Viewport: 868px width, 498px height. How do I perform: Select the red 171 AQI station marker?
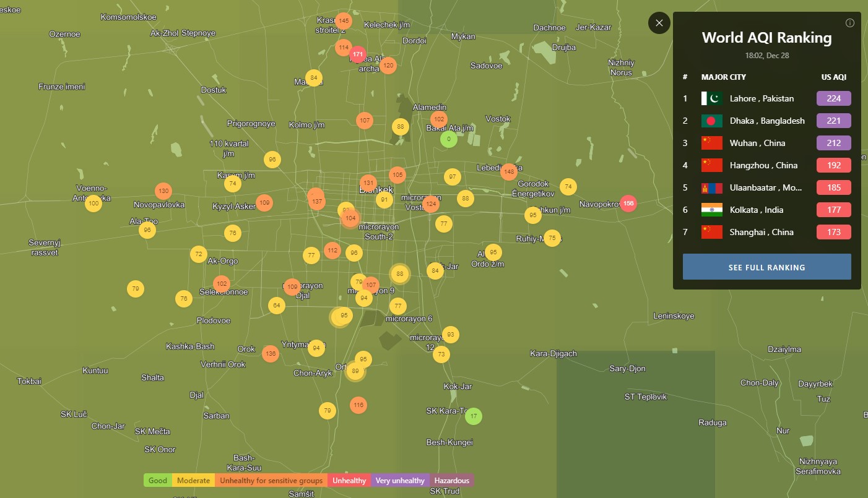pyautogui.click(x=357, y=54)
